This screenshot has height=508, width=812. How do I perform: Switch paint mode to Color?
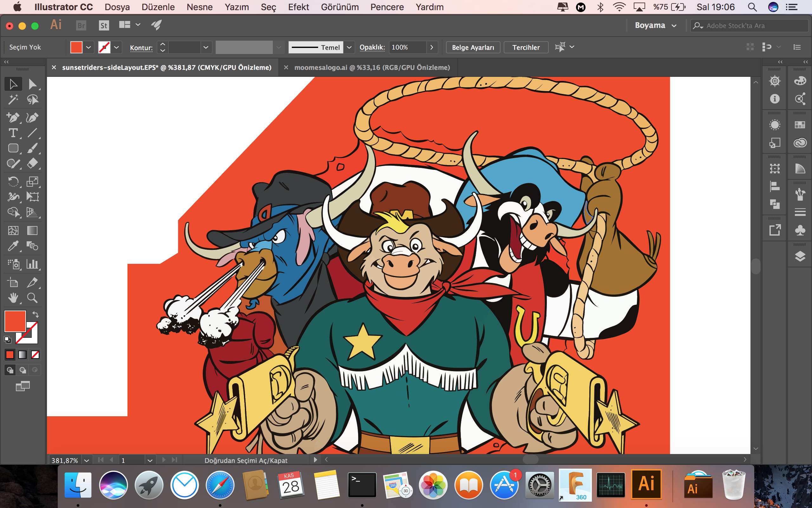(x=10, y=354)
